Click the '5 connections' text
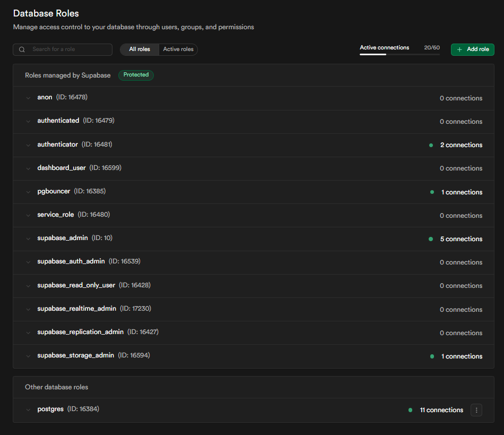The height and width of the screenshot is (435, 504). (461, 239)
